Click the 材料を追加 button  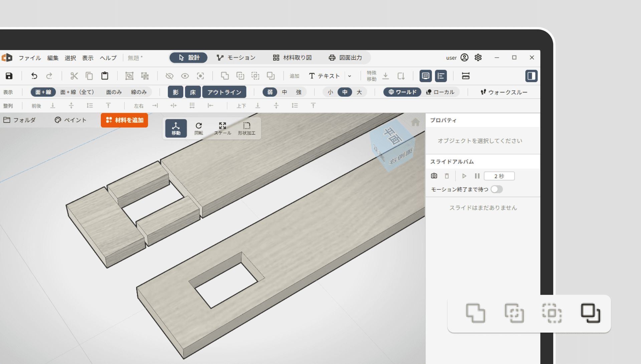pos(125,120)
